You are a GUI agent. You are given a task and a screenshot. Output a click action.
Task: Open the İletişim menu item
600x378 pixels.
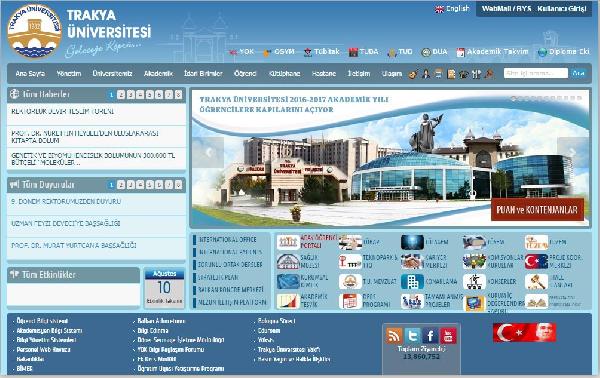359,73
